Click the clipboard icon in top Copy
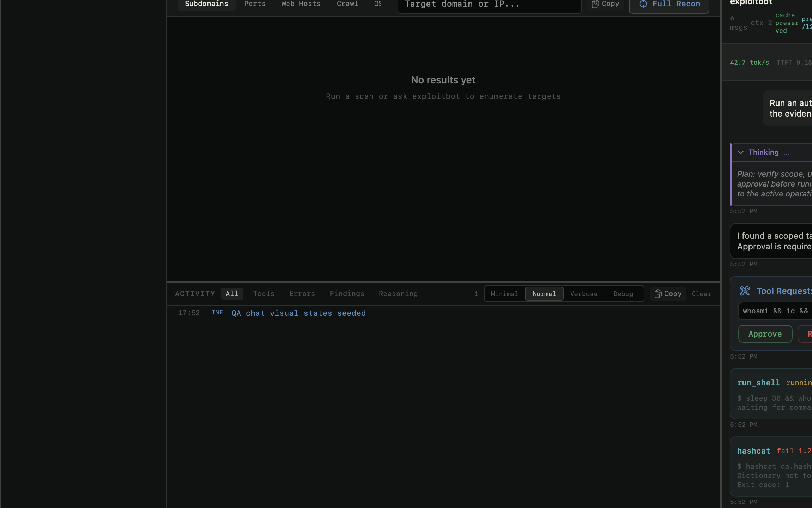The height and width of the screenshot is (508, 812). 595,4
